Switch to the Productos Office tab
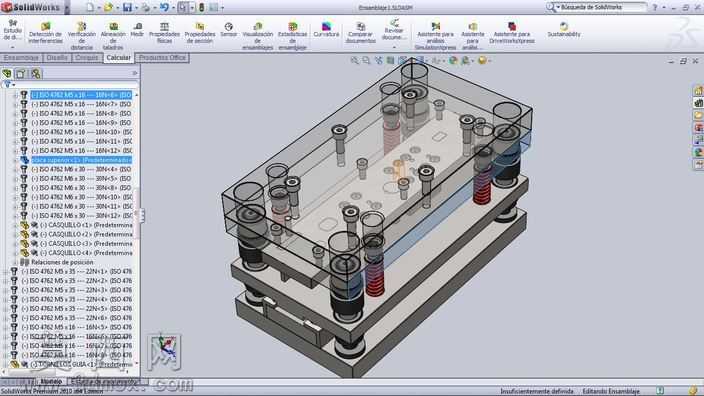Screen dimensions: 704x396 tap(162, 57)
